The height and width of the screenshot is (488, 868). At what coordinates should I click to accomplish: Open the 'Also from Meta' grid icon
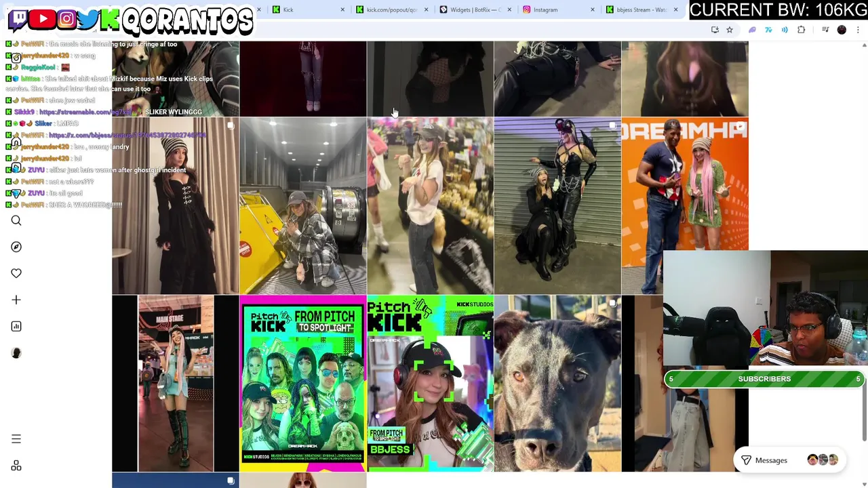tap(16, 466)
